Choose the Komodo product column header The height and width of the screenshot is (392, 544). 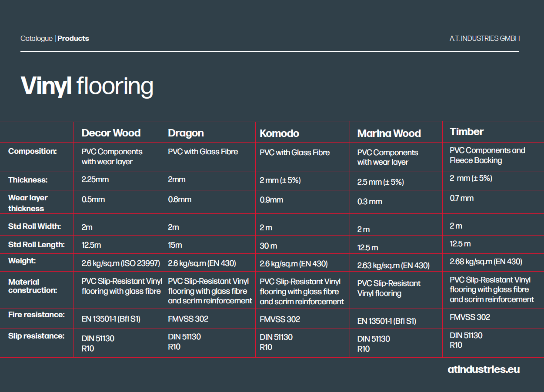pyautogui.click(x=279, y=133)
